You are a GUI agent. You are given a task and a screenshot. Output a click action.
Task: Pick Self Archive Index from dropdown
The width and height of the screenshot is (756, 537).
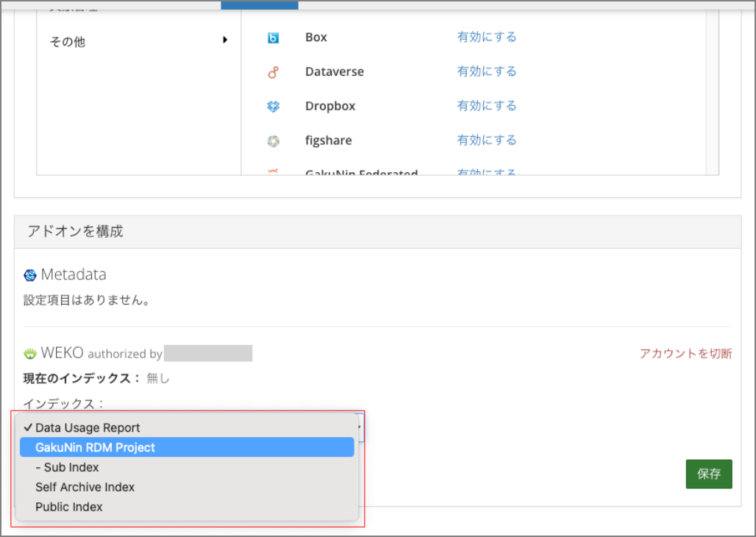click(85, 487)
